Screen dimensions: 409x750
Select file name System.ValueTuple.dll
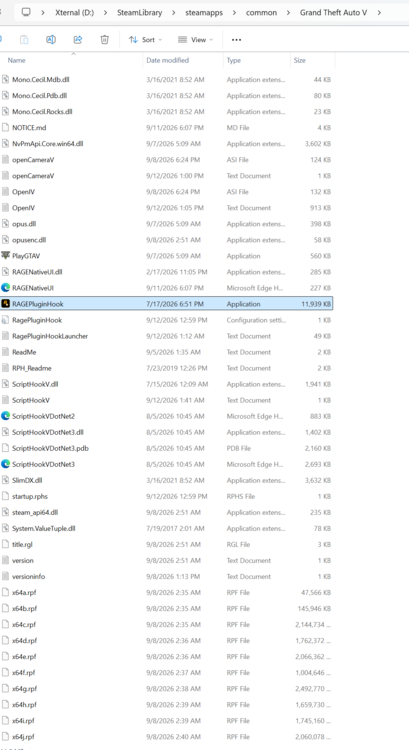(x=44, y=528)
